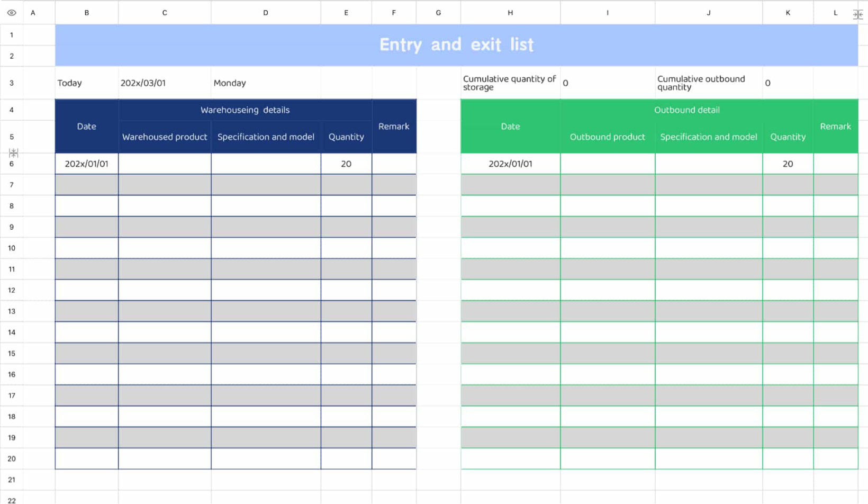Click the collapse columns icon beside column L
This screenshot has width=868, height=504.
click(858, 14)
